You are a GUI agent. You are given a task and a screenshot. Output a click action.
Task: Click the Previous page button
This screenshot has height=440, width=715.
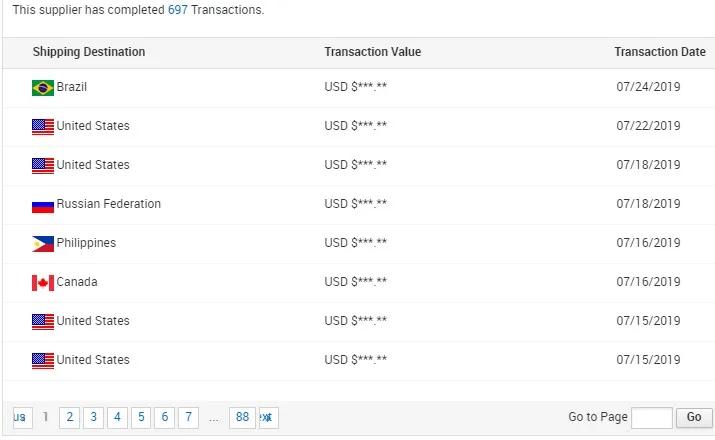[x=21, y=417]
